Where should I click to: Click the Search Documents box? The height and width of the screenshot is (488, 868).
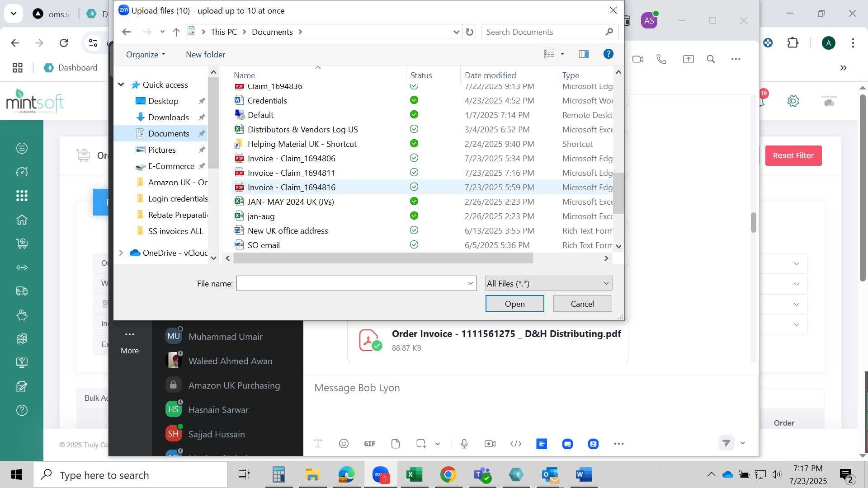click(x=550, y=32)
